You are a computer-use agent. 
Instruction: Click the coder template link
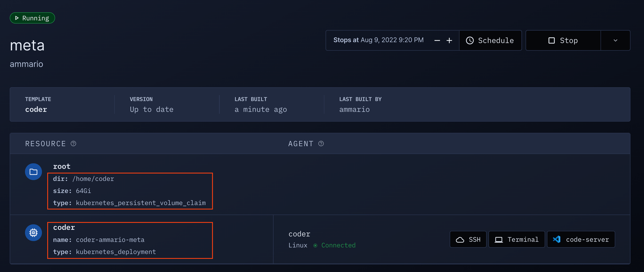click(x=36, y=109)
